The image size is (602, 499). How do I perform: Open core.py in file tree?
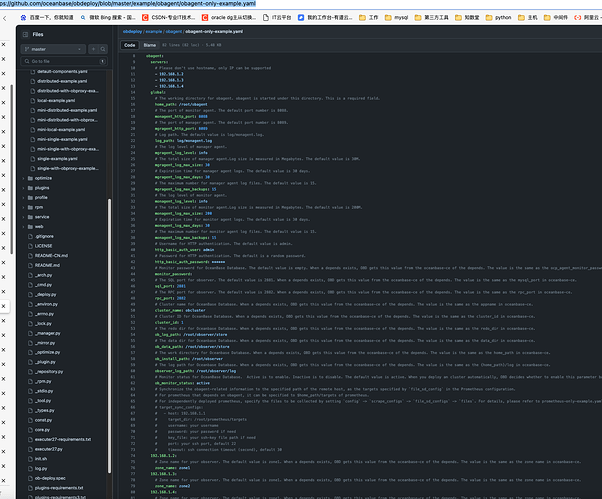pos(42,430)
